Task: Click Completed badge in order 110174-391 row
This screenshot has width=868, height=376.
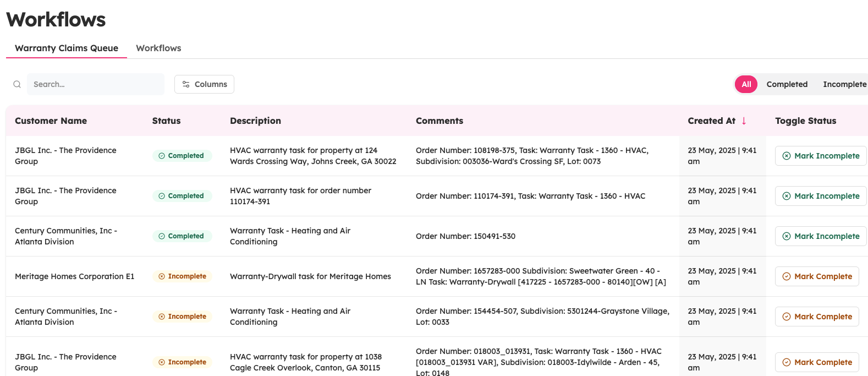Action: 182,196
